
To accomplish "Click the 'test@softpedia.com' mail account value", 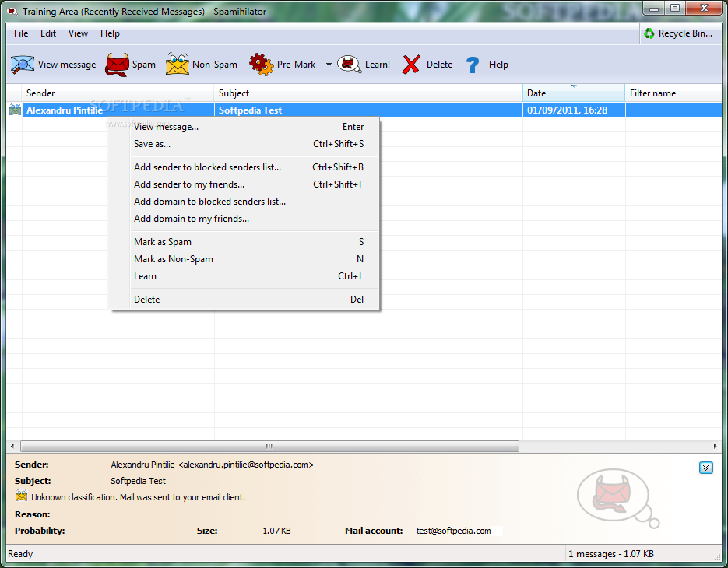I will (454, 531).
